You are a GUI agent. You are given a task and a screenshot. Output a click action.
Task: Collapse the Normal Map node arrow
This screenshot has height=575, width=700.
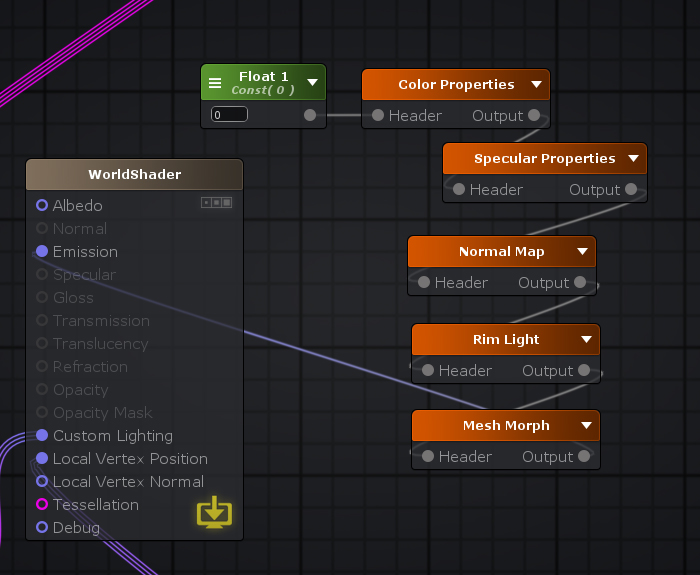[582, 251]
